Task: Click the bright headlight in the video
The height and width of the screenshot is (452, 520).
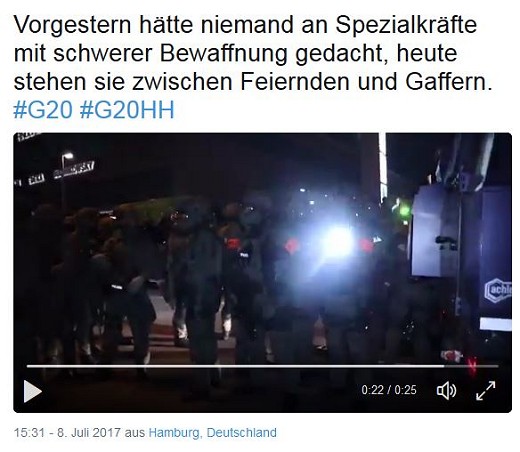Action: (x=336, y=241)
